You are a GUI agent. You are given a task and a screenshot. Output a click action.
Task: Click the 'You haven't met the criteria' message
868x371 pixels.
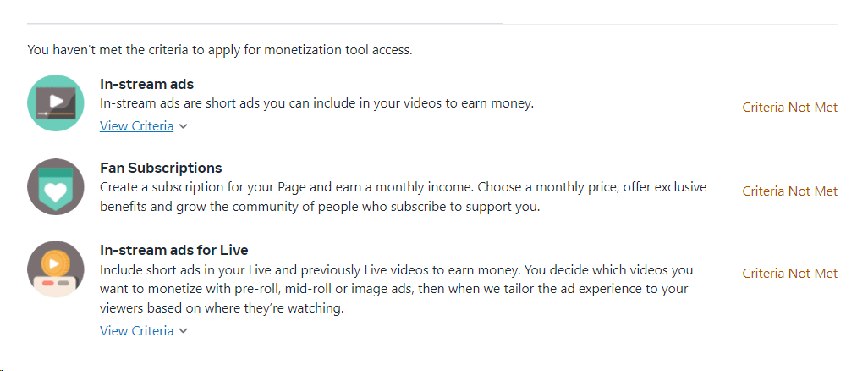click(220, 50)
